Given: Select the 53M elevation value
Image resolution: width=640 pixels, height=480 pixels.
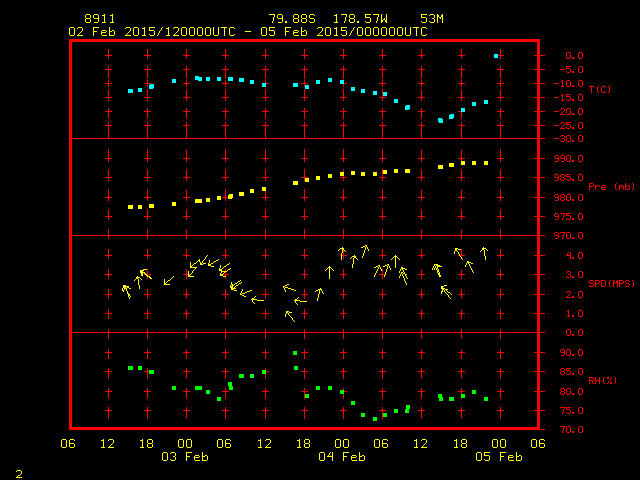Looking at the screenshot, I should click(433, 19).
